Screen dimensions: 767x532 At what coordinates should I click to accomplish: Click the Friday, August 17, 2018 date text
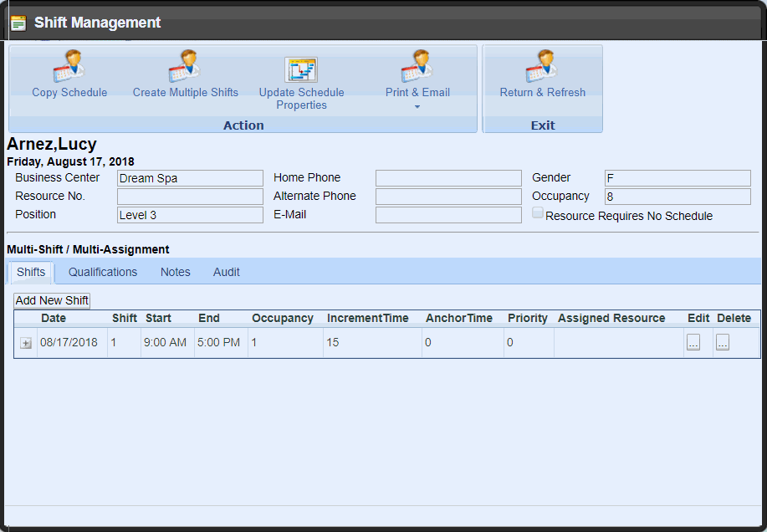pos(70,161)
